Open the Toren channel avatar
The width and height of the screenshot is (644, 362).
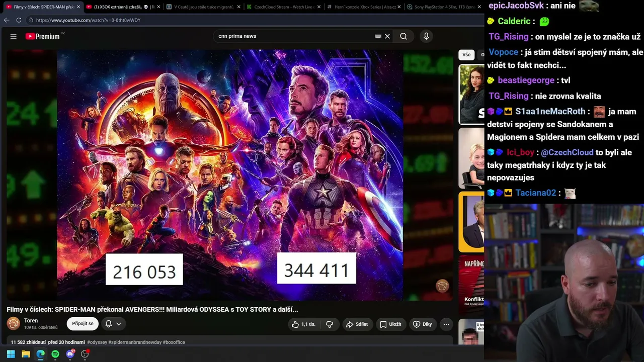14,324
